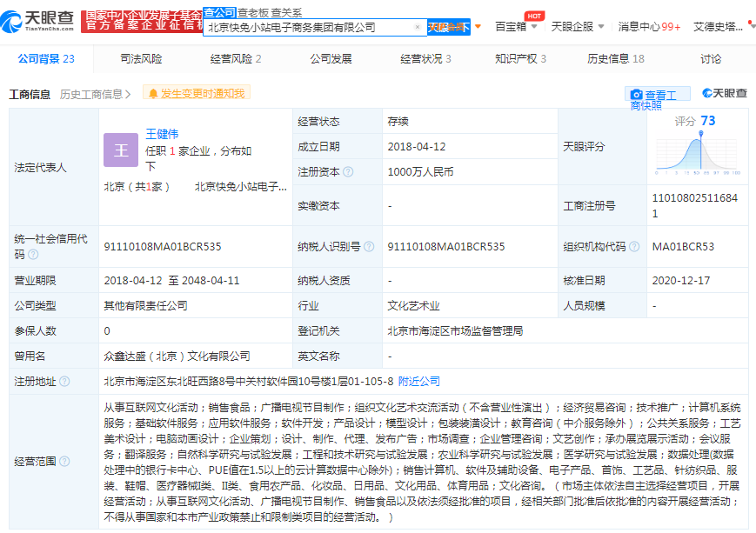Image resolution: width=756 pixels, height=533 pixels.
Task: Open the 百宝箱 dropdown menu
Action: [x=516, y=26]
